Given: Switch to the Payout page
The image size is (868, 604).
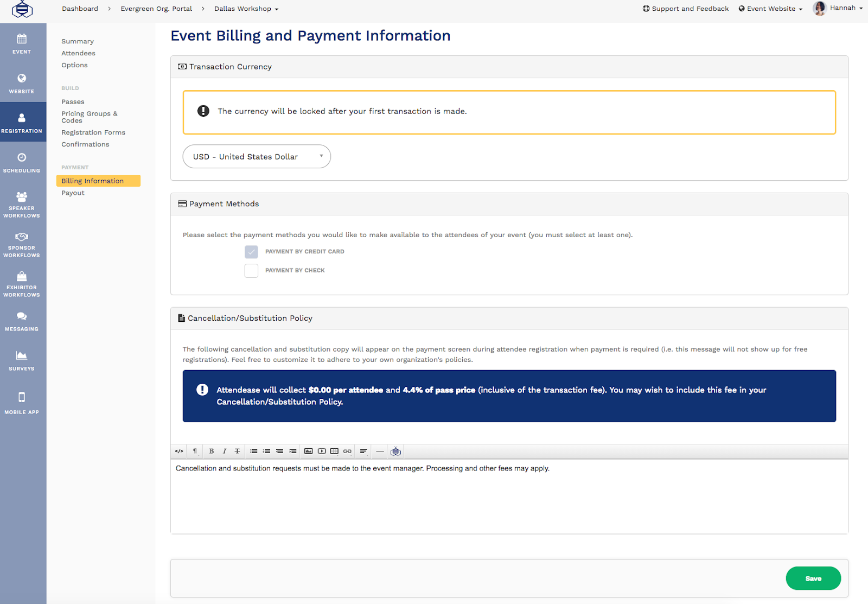Looking at the screenshot, I should point(73,193).
